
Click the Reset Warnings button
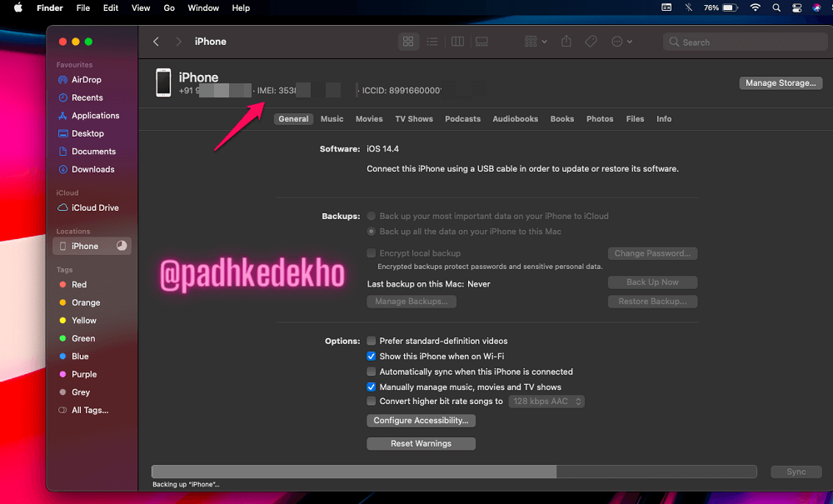point(421,443)
